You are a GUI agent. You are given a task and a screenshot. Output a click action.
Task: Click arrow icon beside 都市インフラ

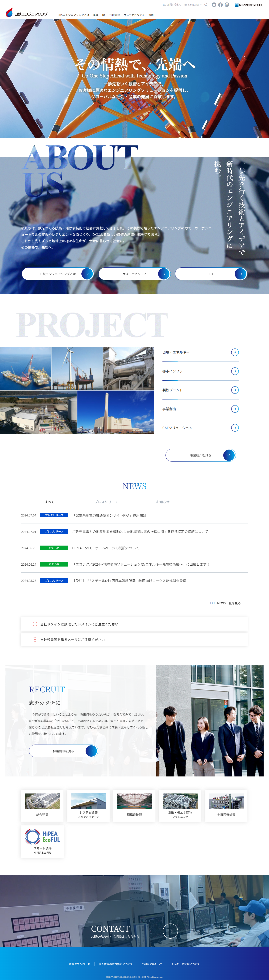pos(235,371)
